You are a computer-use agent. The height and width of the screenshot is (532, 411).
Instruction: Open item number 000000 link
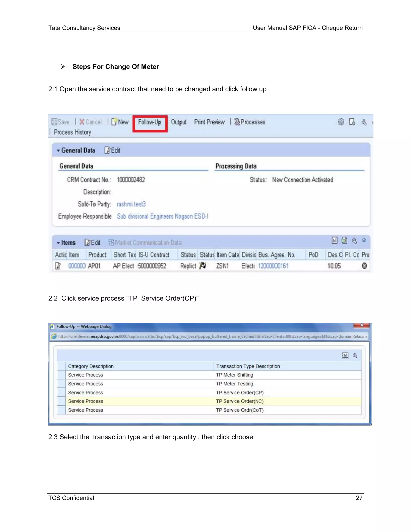pos(77,266)
